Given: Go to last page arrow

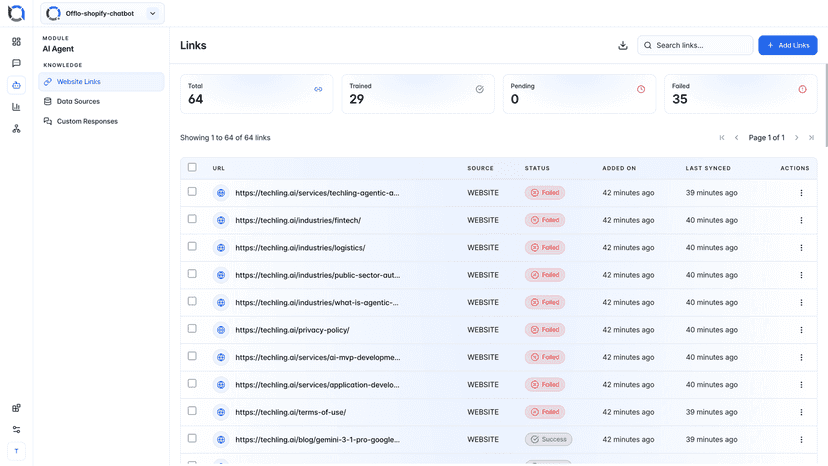Looking at the screenshot, I should (812, 138).
